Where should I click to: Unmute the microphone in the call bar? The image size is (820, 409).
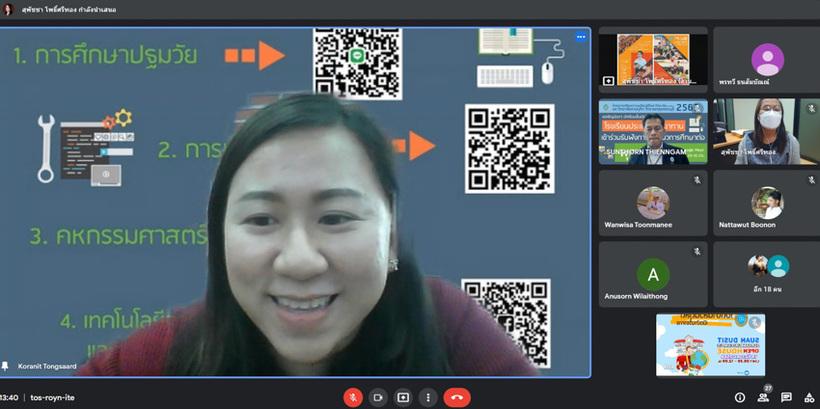click(x=353, y=397)
